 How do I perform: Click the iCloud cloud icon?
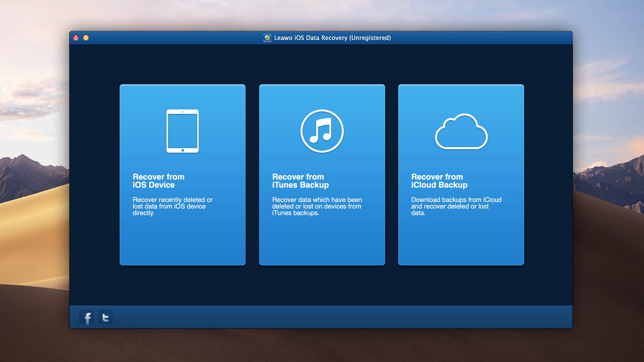461,131
